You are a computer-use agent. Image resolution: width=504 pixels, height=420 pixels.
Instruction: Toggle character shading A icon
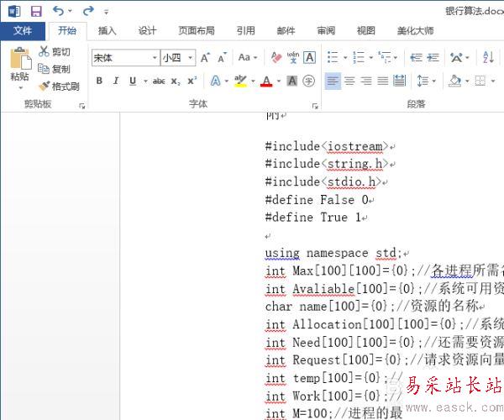tap(291, 81)
